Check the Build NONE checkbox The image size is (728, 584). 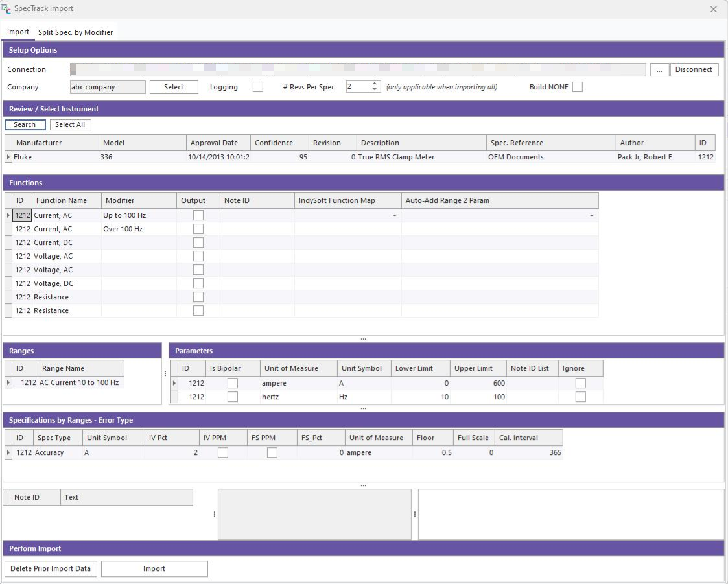[x=577, y=87]
